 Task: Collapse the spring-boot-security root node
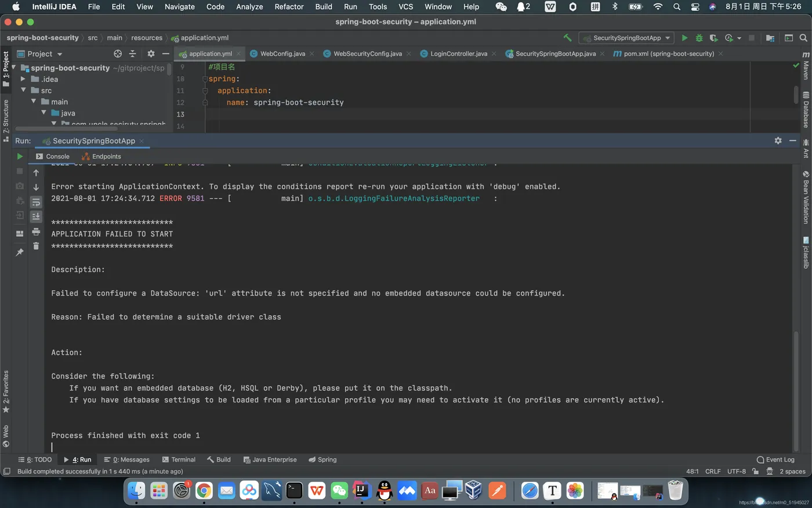click(x=14, y=68)
